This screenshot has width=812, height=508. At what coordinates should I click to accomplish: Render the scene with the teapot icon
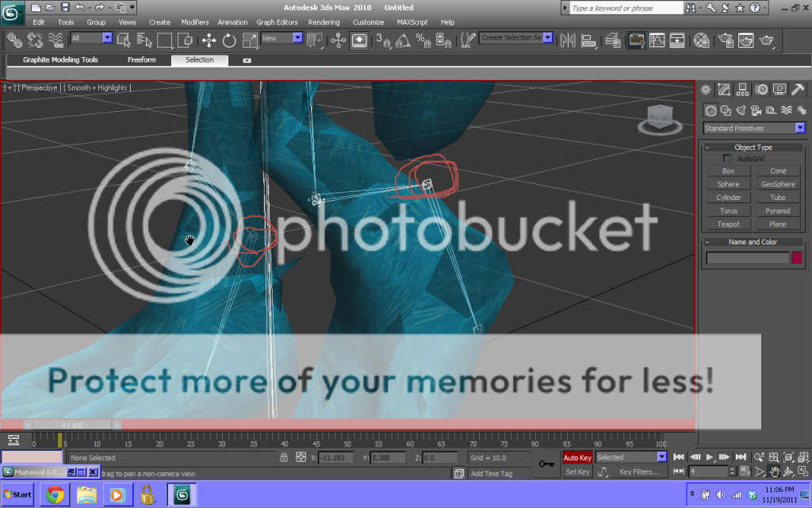[767, 40]
